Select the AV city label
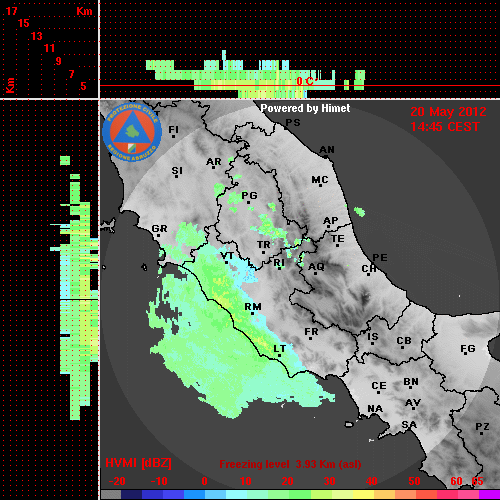This screenshot has height=500, width=500. [x=413, y=403]
